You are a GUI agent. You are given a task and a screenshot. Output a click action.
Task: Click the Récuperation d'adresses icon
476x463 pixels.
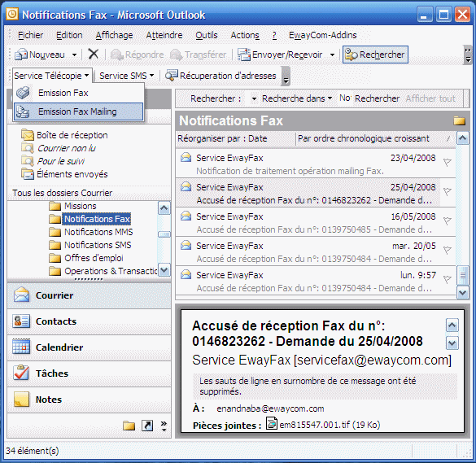pyautogui.click(x=172, y=76)
